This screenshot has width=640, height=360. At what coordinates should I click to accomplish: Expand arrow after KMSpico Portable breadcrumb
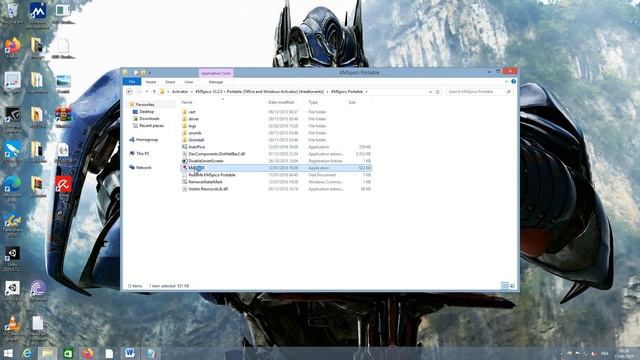tap(366, 92)
